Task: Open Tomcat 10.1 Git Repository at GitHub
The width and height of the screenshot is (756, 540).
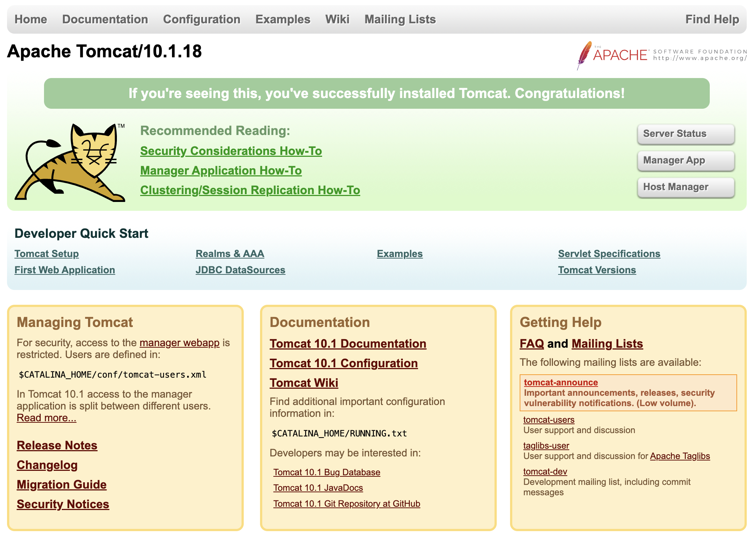Action: [x=347, y=504]
